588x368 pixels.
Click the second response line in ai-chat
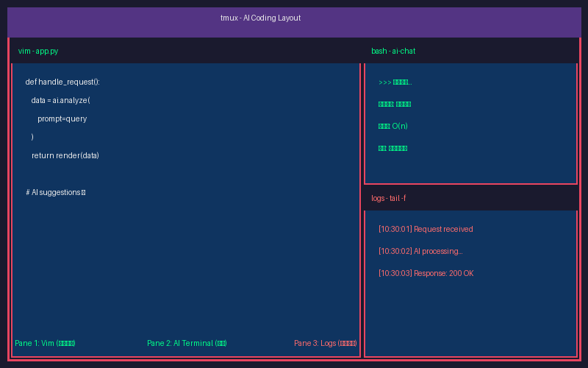tap(395, 104)
